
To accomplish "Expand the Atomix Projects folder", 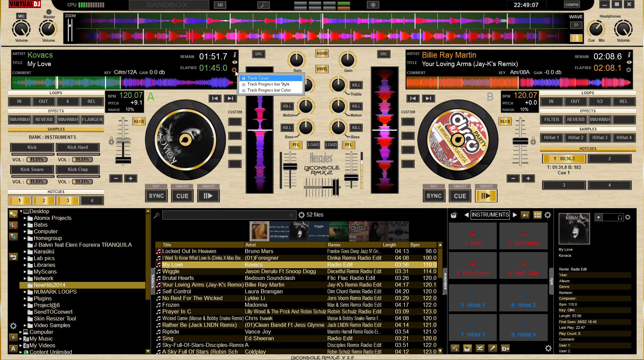I will [25, 218].
